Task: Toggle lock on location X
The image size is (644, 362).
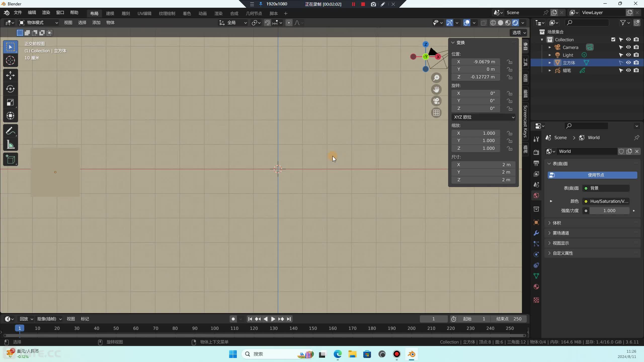Action: pyautogui.click(x=509, y=62)
